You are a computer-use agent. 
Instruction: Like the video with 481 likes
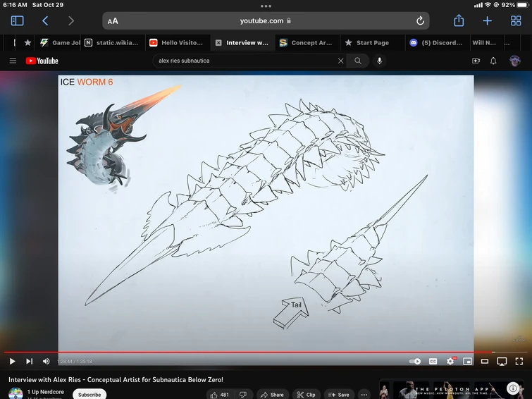219,395
